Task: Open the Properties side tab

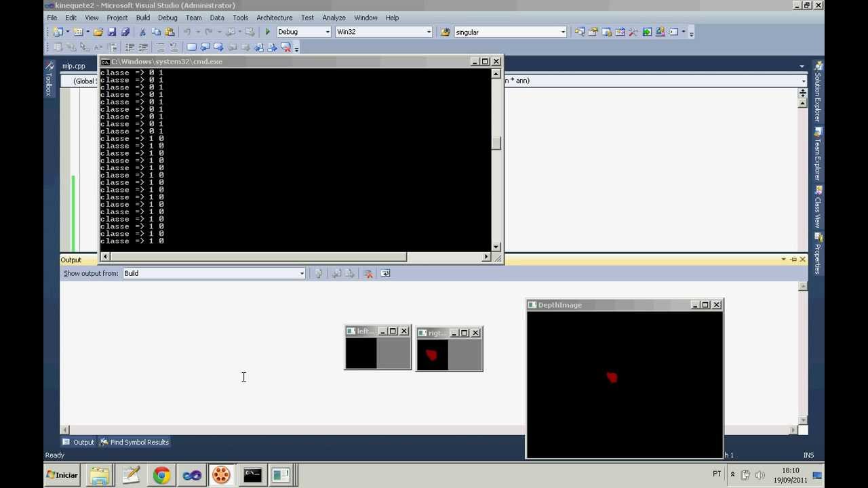Action: (818, 254)
